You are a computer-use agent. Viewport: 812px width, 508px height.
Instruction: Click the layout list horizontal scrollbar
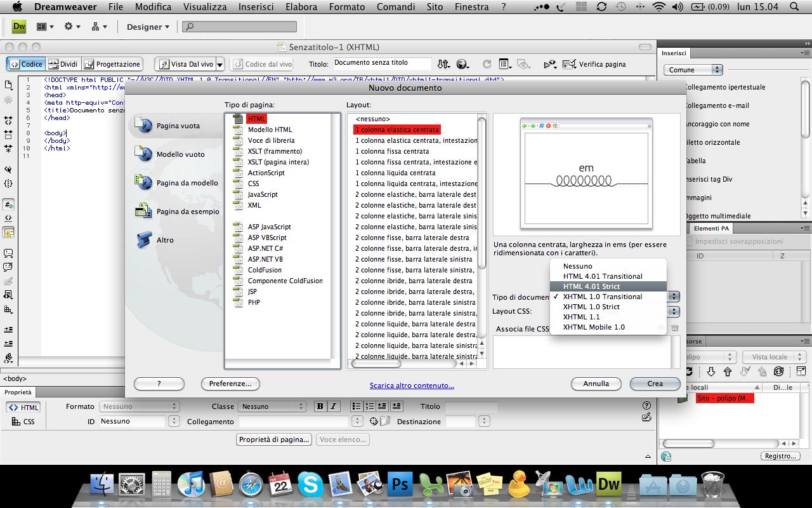(x=376, y=364)
